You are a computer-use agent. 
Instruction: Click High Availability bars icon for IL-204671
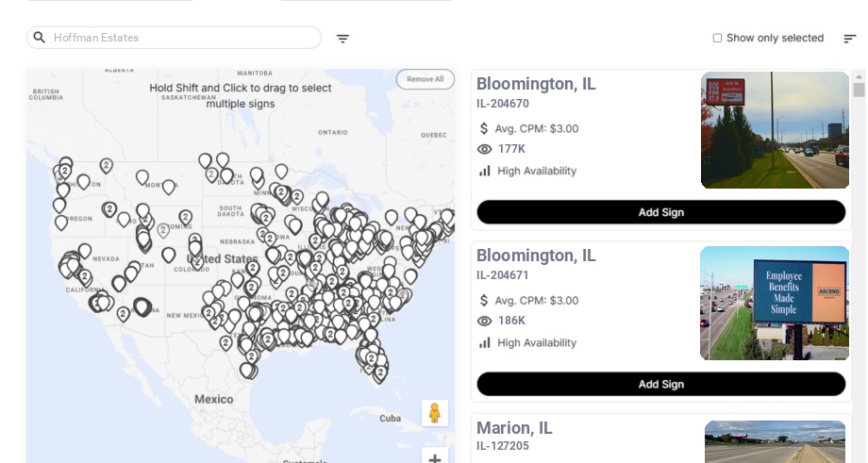click(485, 342)
